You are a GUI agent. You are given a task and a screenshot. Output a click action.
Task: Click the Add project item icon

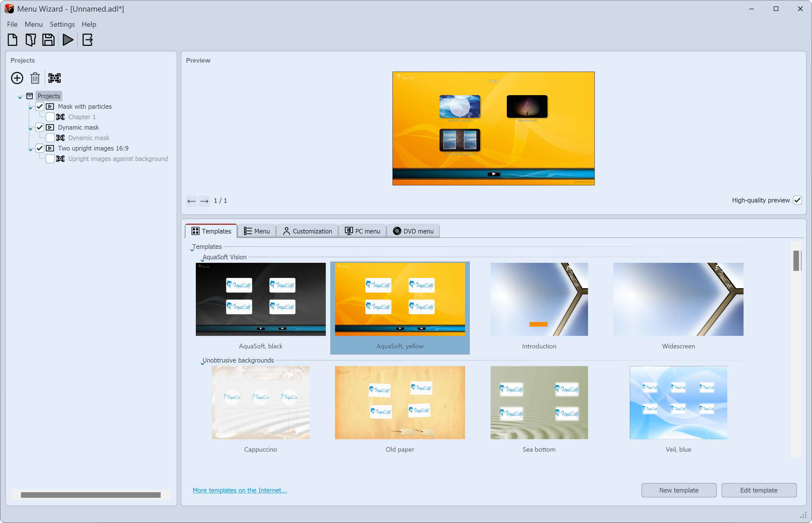click(17, 77)
